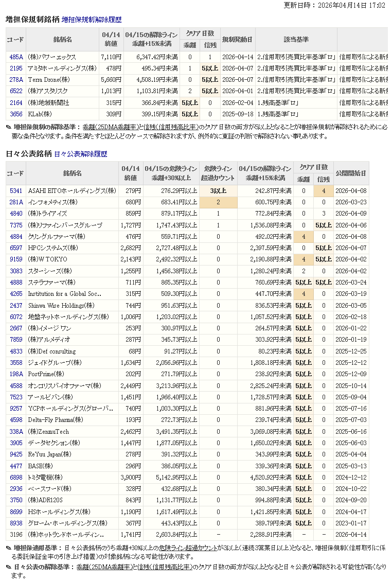Image resolution: width=392 pixels, height=582 pixels.
Task: Open the 増担保規制解除履歴 link
Action: [x=92, y=20]
